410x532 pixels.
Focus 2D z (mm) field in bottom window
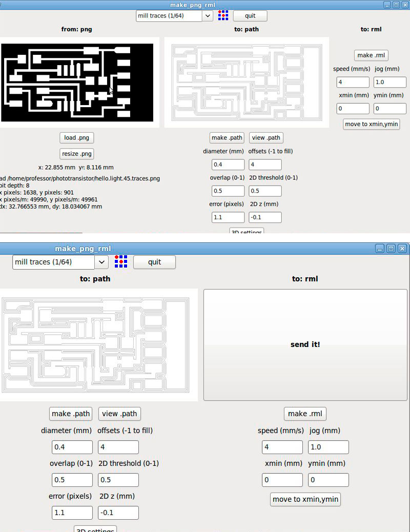click(x=118, y=513)
